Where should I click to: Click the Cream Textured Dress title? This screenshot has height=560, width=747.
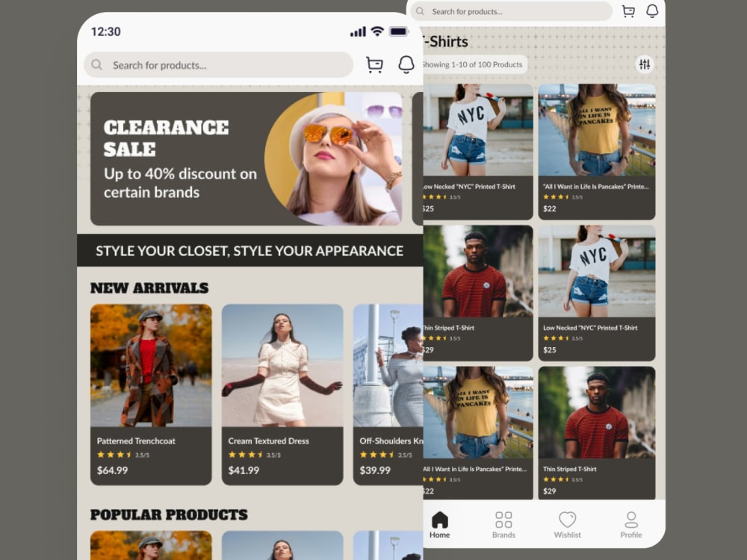(x=269, y=441)
